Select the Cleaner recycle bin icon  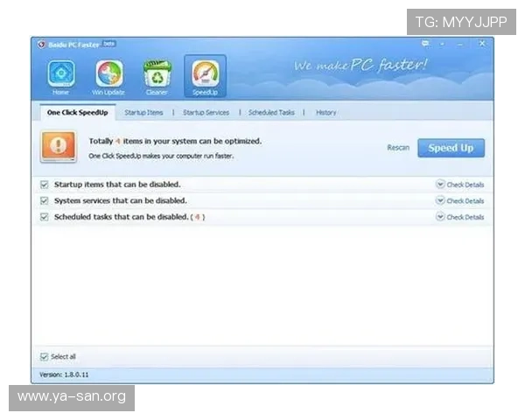(157, 74)
